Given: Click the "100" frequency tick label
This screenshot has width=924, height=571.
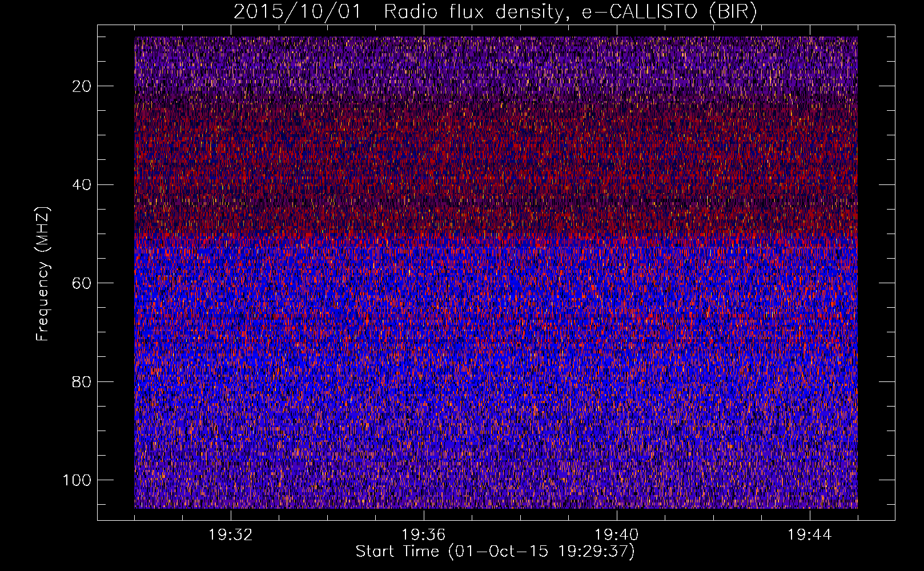Looking at the screenshot, I should [78, 480].
